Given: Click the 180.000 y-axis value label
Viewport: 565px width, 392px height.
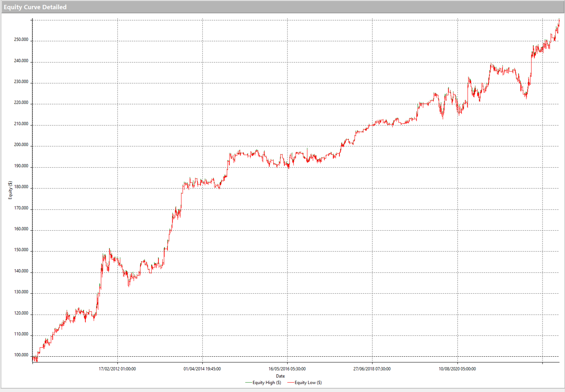Looking at the screenshot, I should coord(21,187).
